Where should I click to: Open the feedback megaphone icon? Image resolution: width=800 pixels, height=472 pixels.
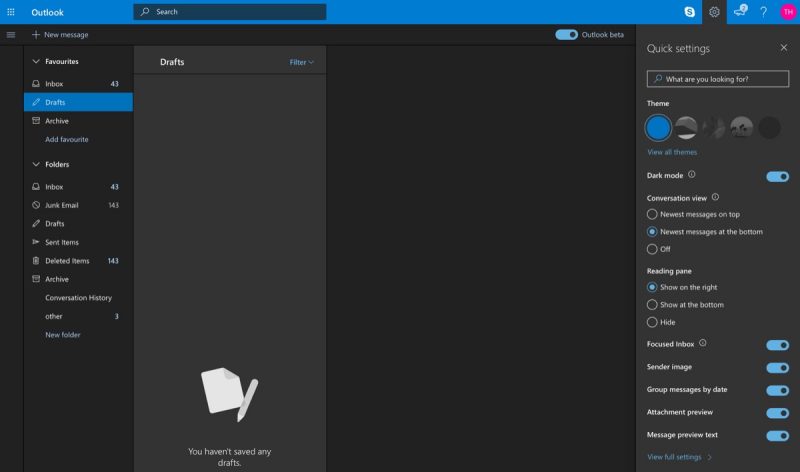[739, 11]
